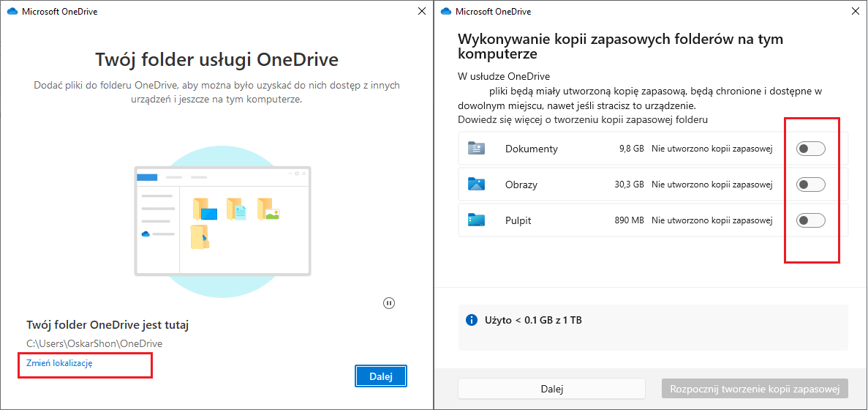This screenshot has height=410, width=868.
Task: Pause the folder animation
Action: (389, 303)
